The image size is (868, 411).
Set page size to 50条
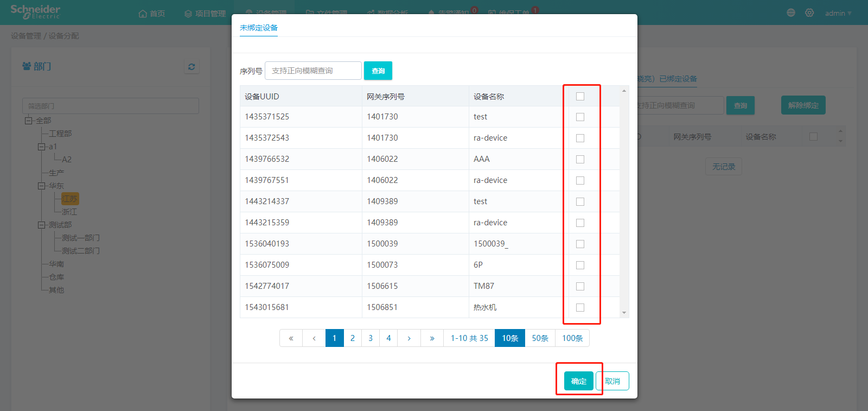(x=540, y=338)
